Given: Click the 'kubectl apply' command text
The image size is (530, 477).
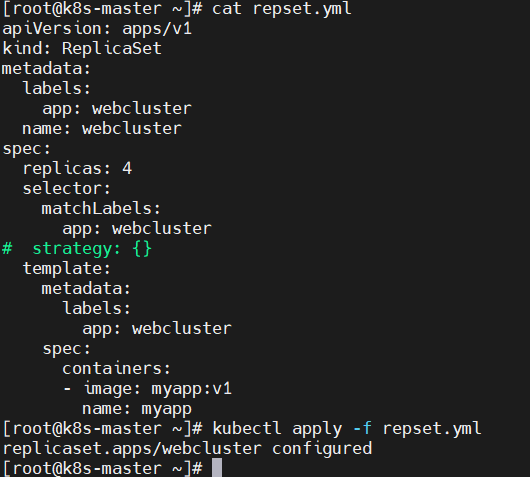Looking at the screenshot, I should (277, 429).
